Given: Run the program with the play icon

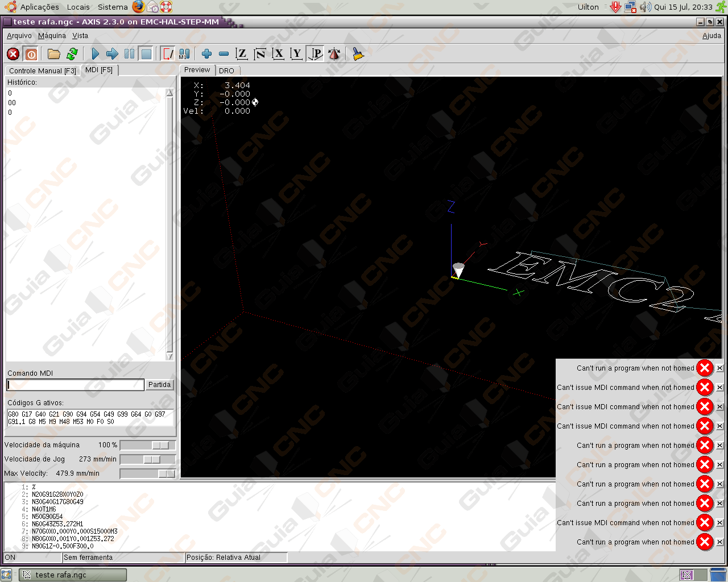Looking at the screenshot, I should tap(95, 54).
